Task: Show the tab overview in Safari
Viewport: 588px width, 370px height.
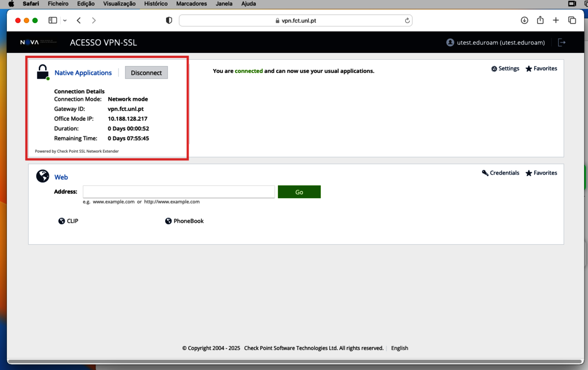Action: point(572,20)
